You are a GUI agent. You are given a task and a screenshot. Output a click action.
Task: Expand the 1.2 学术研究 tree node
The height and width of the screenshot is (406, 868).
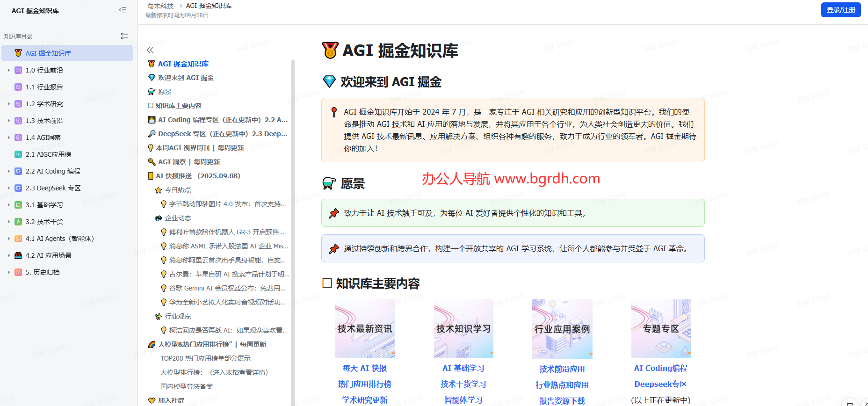(x=8, y=104)
